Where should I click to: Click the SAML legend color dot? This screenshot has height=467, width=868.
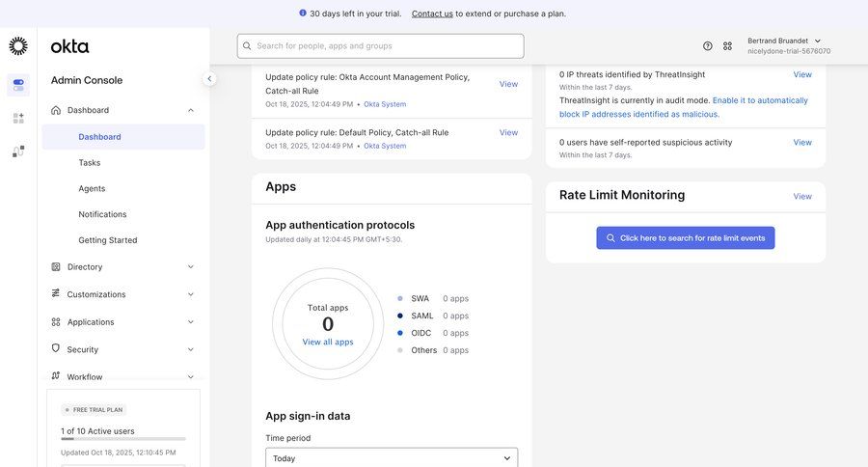(399, 316)
